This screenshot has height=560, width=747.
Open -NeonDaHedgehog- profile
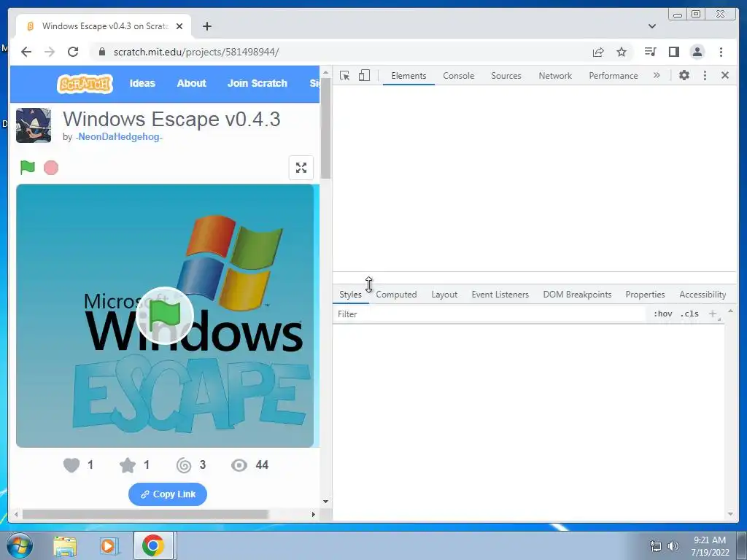[x=119, y=137]
